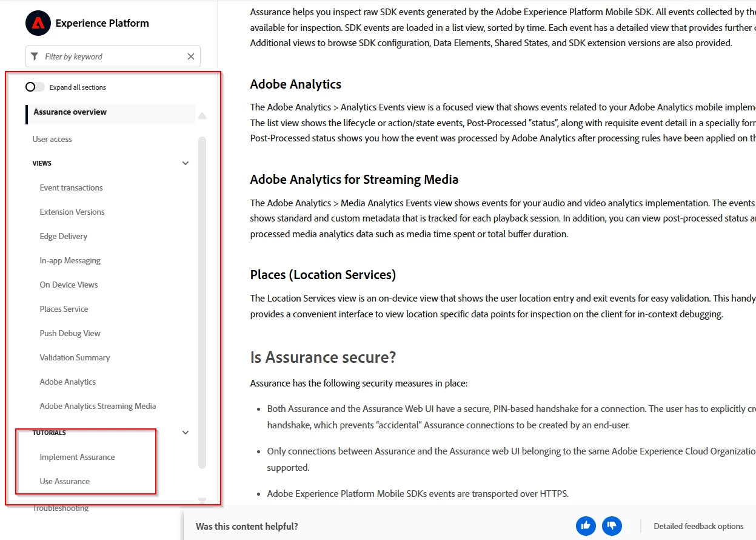Open Validation Summary in sidebar
Image resolution: width=756 pixels, height=540 pixels.
tap(75, 357)
